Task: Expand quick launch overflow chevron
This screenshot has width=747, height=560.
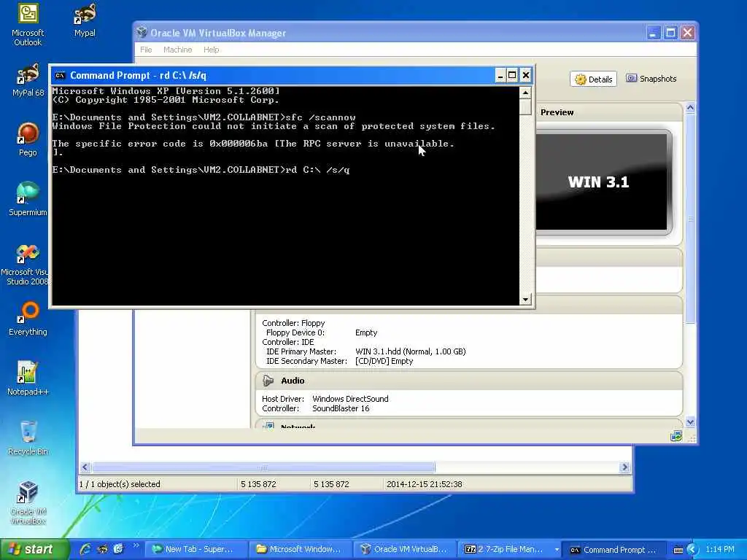Action: coord(136,545)
